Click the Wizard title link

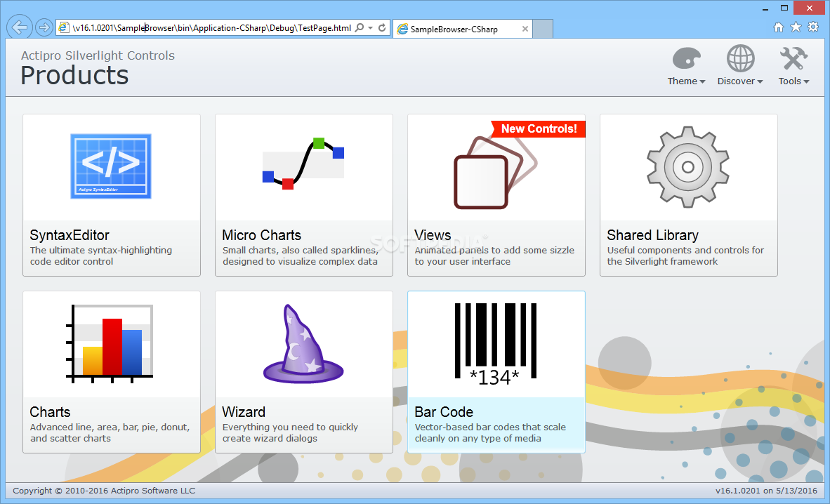[244, 412]
